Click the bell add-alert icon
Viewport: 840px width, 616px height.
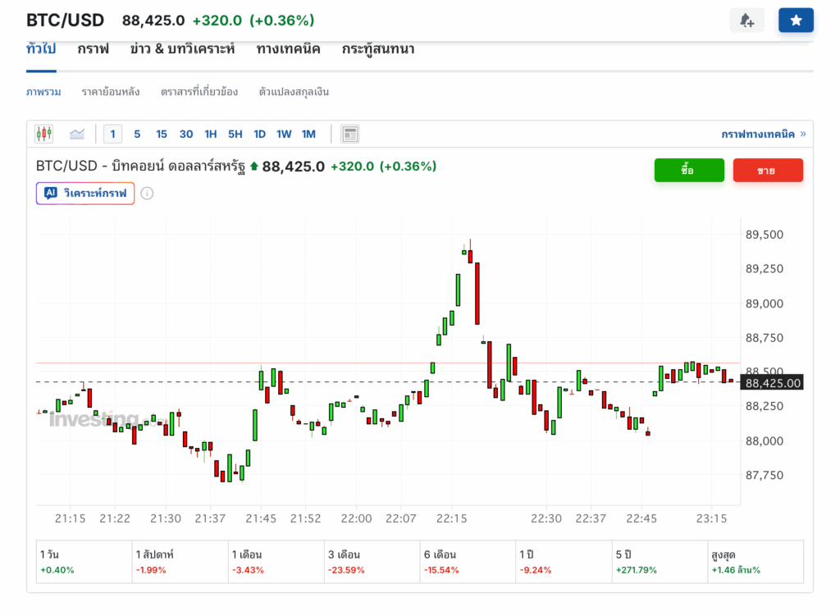click(746, 21)
